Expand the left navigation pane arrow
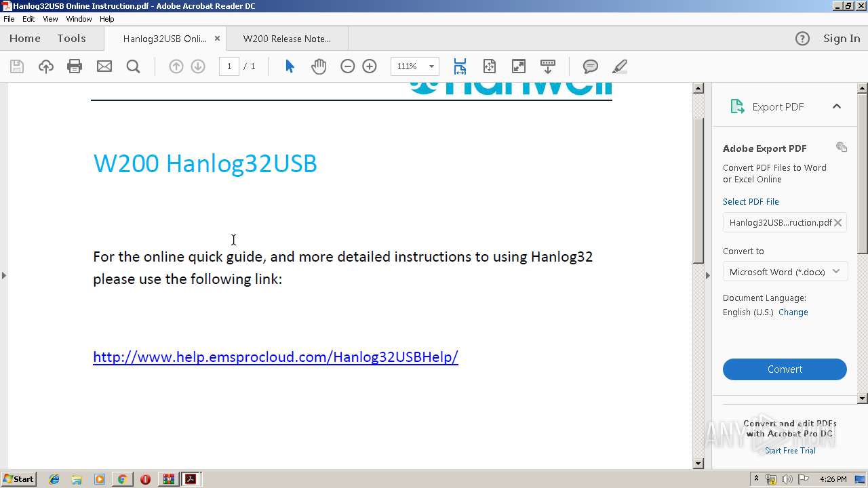The height and width of the screenshot is (488, 868). coord(4,275)
